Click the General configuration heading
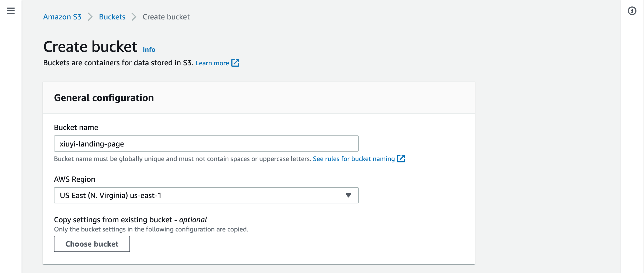This screenshot has height=273, width=644. click(104, 98)
